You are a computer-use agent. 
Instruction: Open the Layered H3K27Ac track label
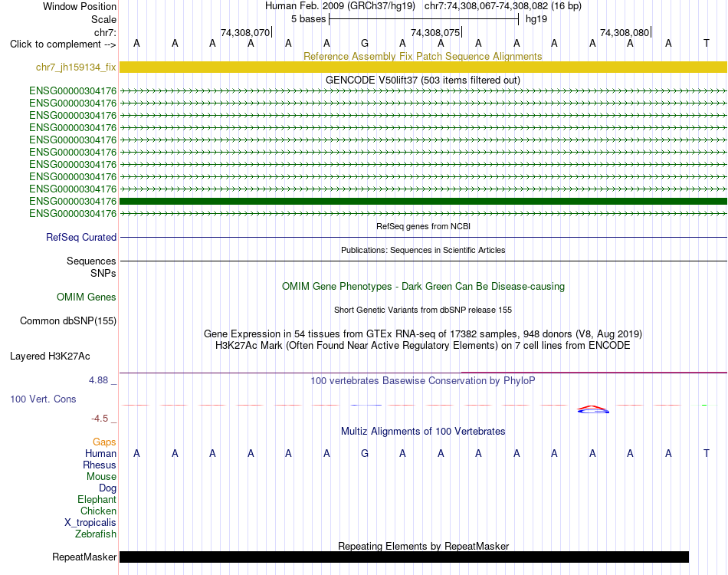(x=50, y=356)
